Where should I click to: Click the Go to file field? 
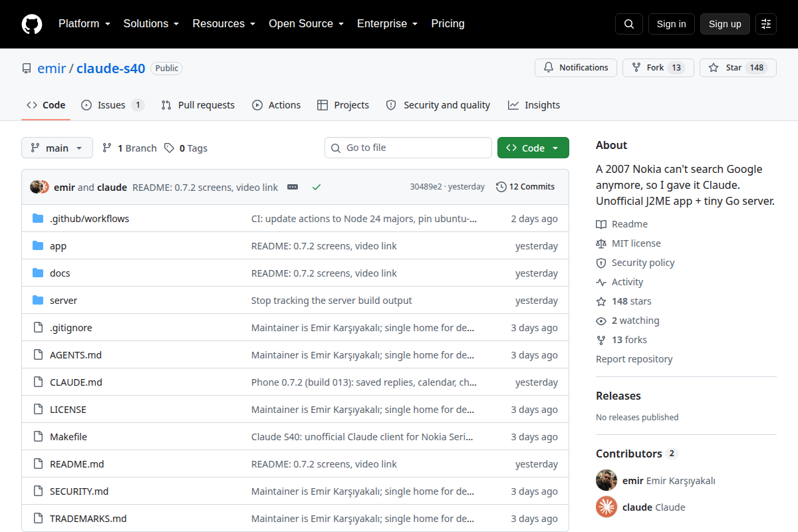click(408, 148)
